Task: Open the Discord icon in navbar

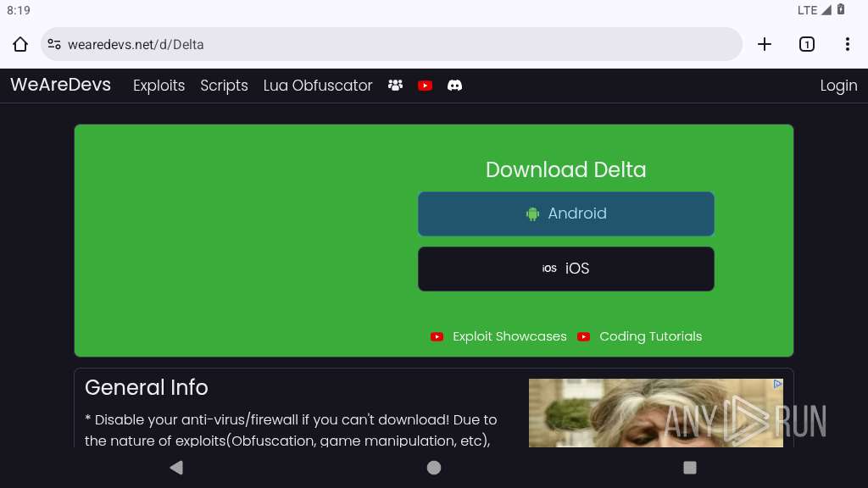Action: coord(454,86)
